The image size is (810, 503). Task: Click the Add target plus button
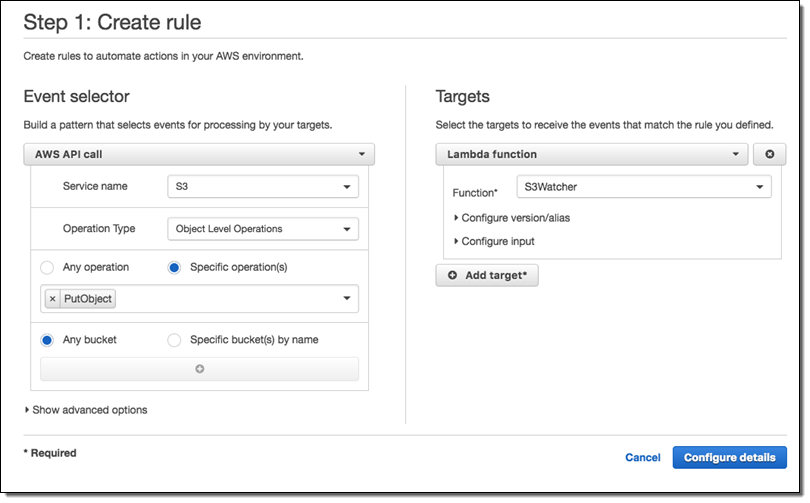pyautogui.click(x=487, y=275)
